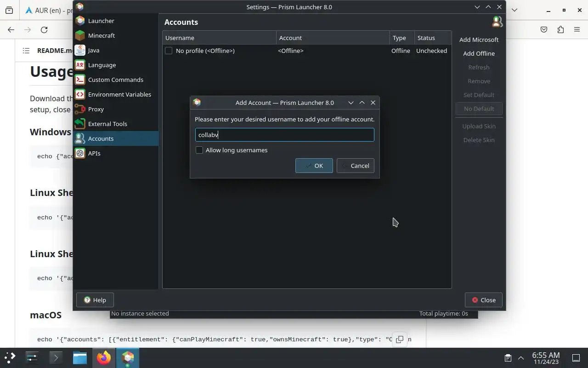
Task: Open the APIs settings icon
Action: (80, 153)
